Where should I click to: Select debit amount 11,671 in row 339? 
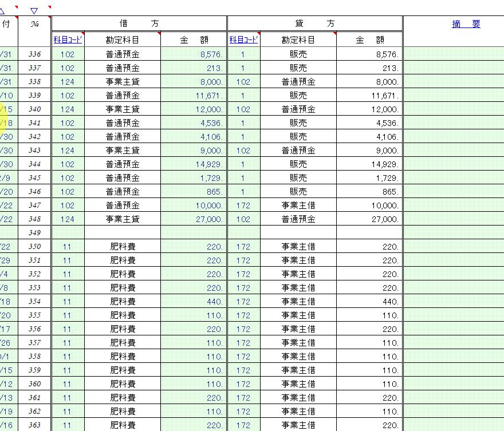(194, 96)
